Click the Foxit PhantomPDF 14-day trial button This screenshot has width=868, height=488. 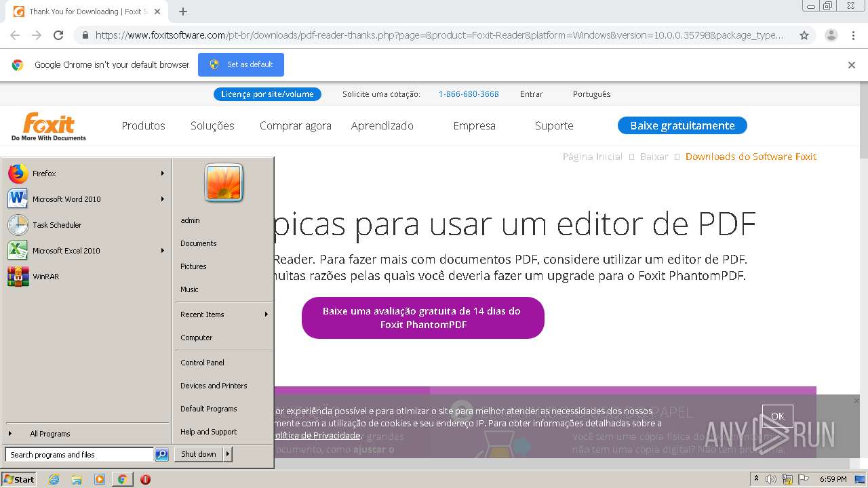click(423, 318)
